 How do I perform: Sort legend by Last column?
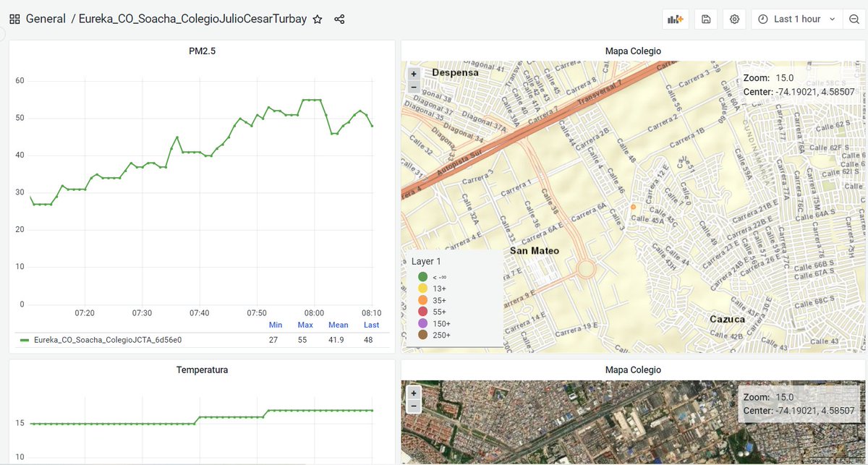pos(371,325)
